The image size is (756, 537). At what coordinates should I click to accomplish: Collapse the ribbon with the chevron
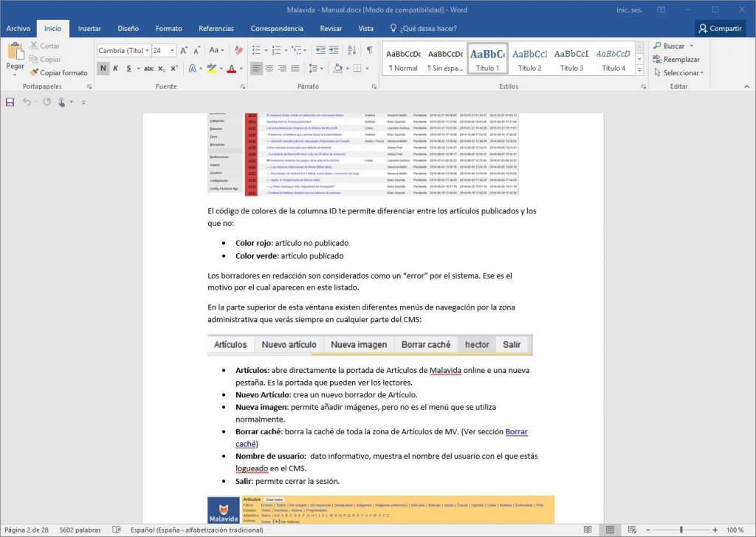(747, 87)
